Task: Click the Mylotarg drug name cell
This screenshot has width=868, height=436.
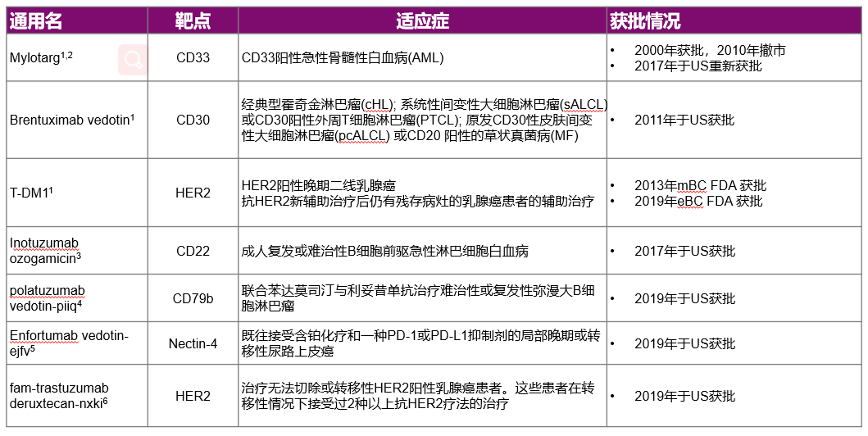Action: [77, 57]
